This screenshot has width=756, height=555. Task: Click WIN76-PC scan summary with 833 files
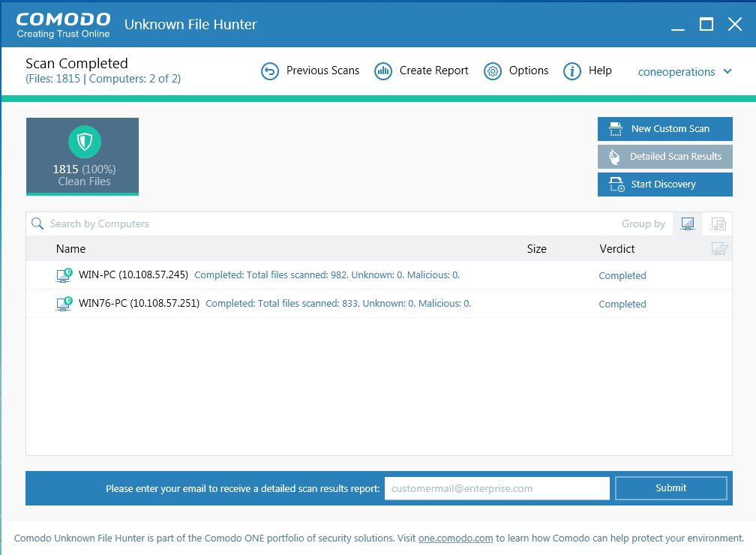(x=338, y=303)
